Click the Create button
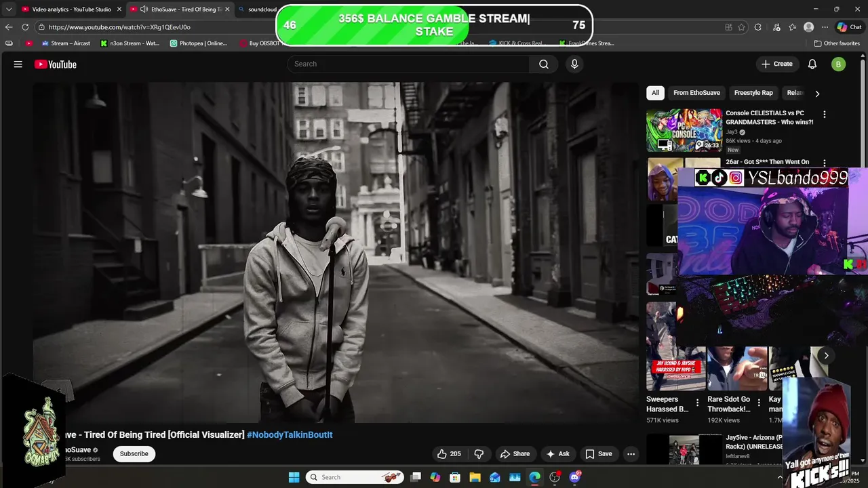868x488 pixels. coord(776,64)
